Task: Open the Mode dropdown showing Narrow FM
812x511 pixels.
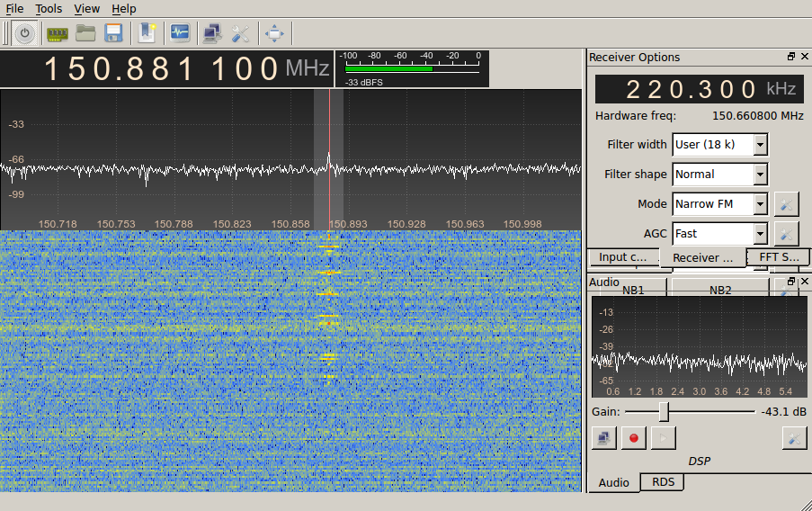Action: pos(719,203)
